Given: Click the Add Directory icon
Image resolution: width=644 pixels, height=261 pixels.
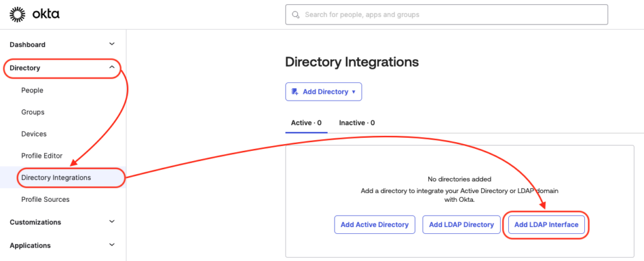Looking at the screenshot, I should tap(295, 92).
